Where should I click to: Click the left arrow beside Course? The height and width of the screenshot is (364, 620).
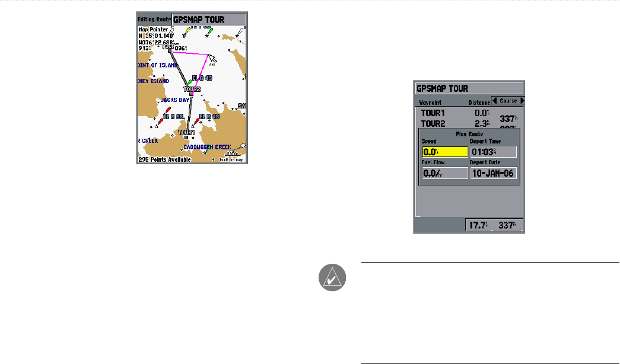tap(495, 101)
